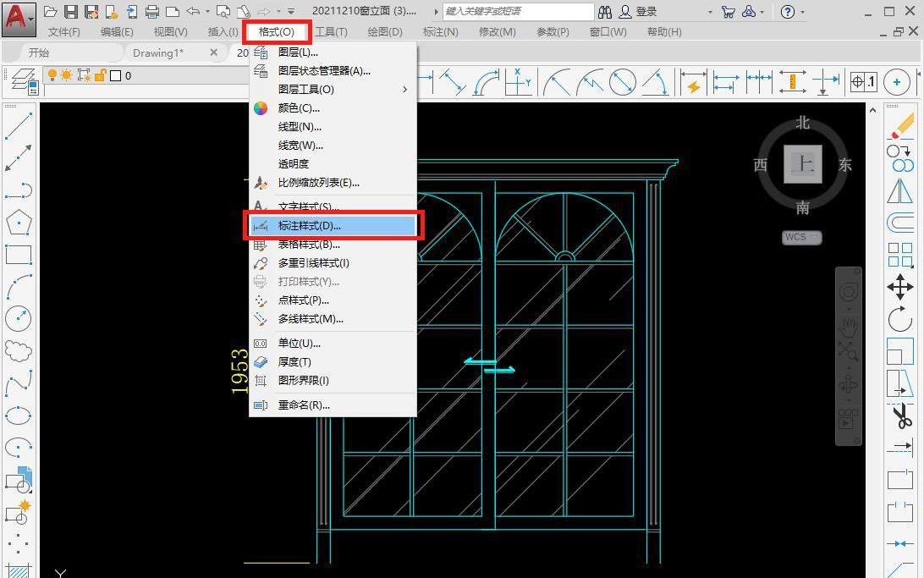Select the Polygon draw tool
Viewport: 924px width, 578px height.
point(19,222)
